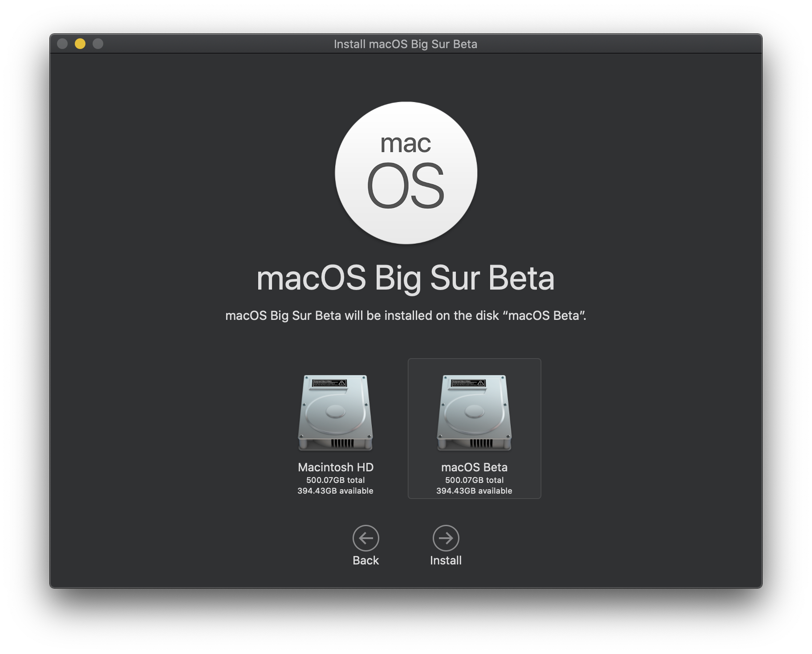Click "394.43GB available" under macOS Beta

pos(474,491)
